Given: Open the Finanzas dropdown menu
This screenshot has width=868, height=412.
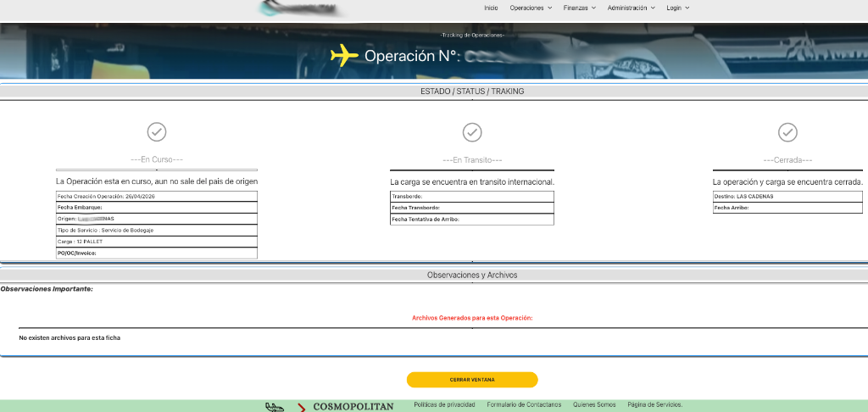Looking at the screenshot, I should 580,8.
